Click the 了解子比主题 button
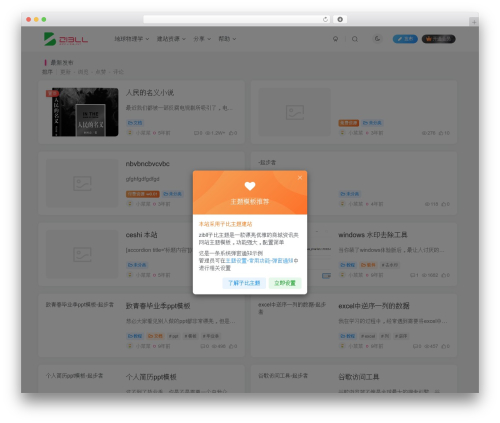This screenshot has width=500, height=423. (244, 283)
